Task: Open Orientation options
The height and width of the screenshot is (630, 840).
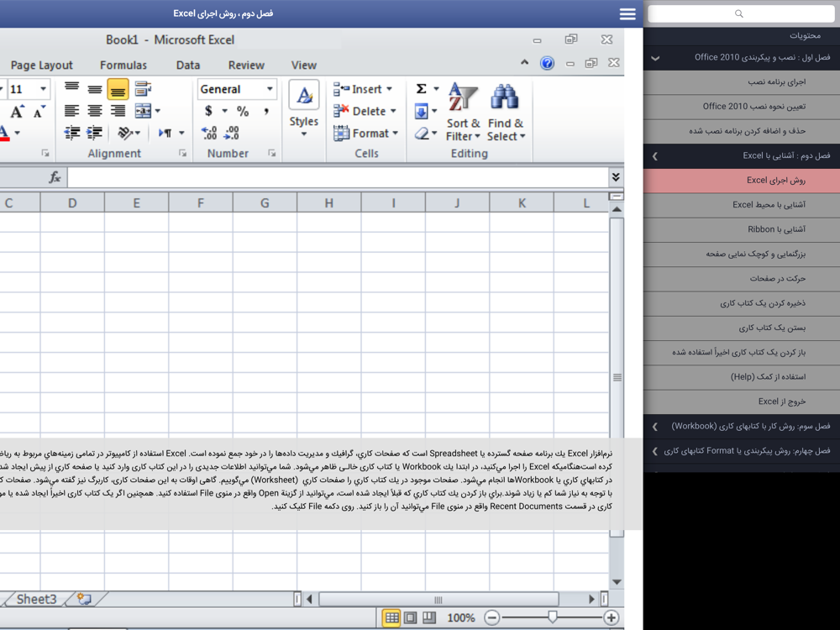Action: tap(129, 133)
